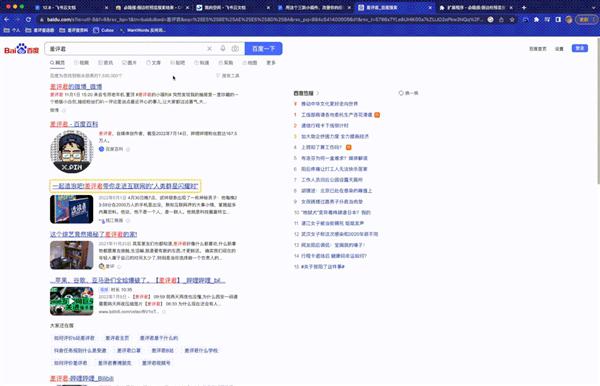Open a new browser tab with plus
The height and width of the screenshot is (386, 600).
(x=524, y=7)
